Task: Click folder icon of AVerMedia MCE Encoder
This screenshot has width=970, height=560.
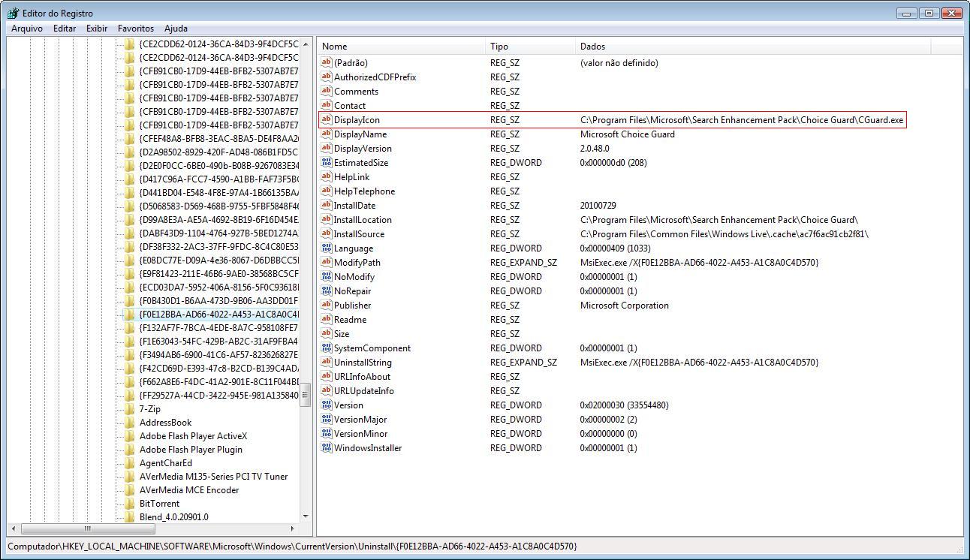Action: [129, 490]
